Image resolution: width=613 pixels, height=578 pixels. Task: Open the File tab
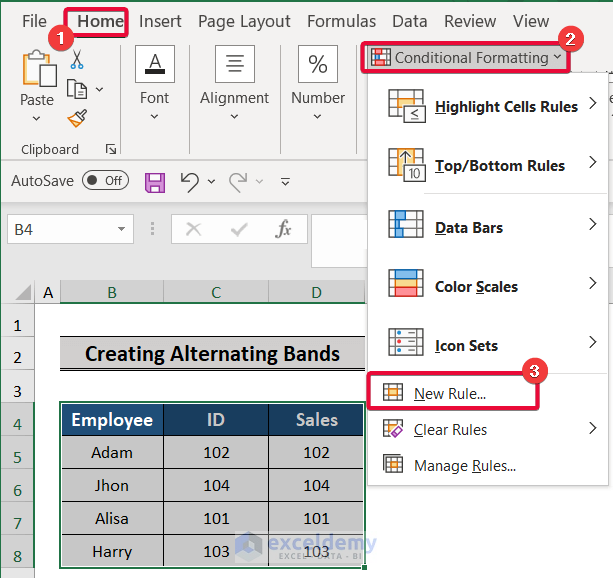pos(34,21)
